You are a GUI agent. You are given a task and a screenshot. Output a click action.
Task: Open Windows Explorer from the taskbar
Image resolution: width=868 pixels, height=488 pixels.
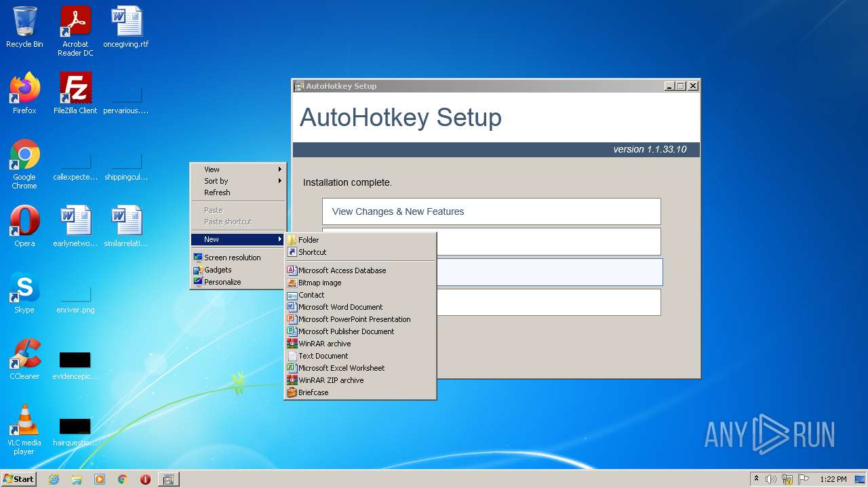click(x=77, y=479)
